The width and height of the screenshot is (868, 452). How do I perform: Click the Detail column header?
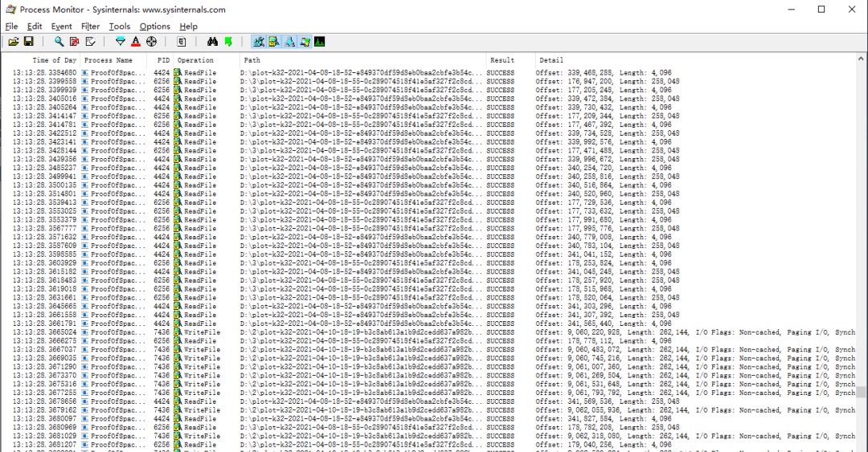551,59
